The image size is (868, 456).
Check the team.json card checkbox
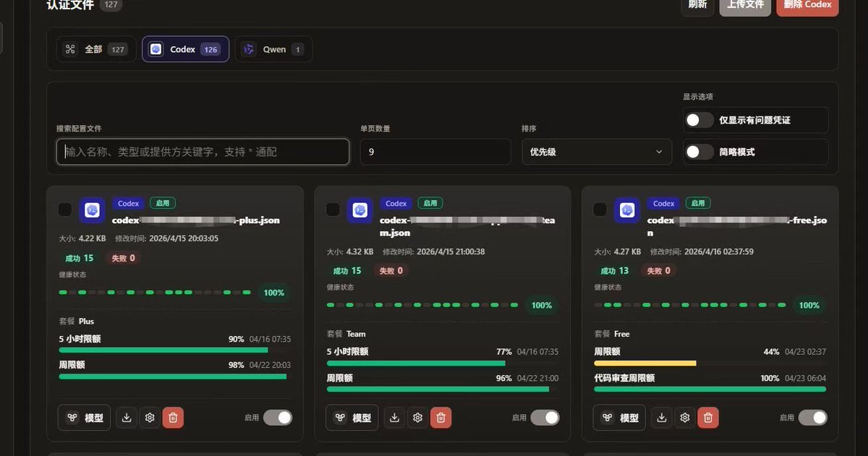pos(333,210)
